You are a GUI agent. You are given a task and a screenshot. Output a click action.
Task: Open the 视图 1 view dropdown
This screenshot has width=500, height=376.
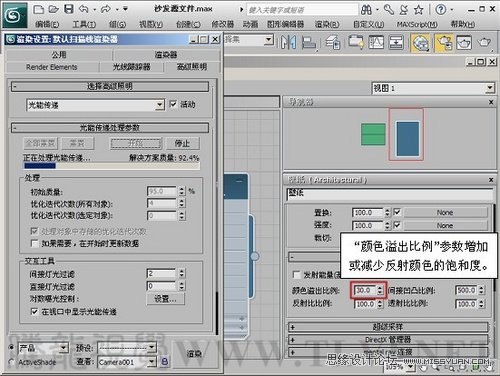pyautogui.click(x=489, y=88)
